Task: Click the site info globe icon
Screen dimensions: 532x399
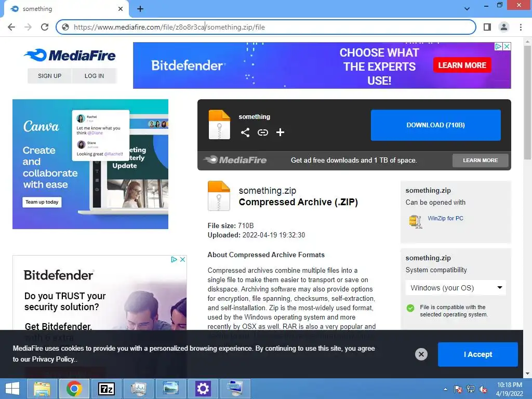Action: (65, 27)
